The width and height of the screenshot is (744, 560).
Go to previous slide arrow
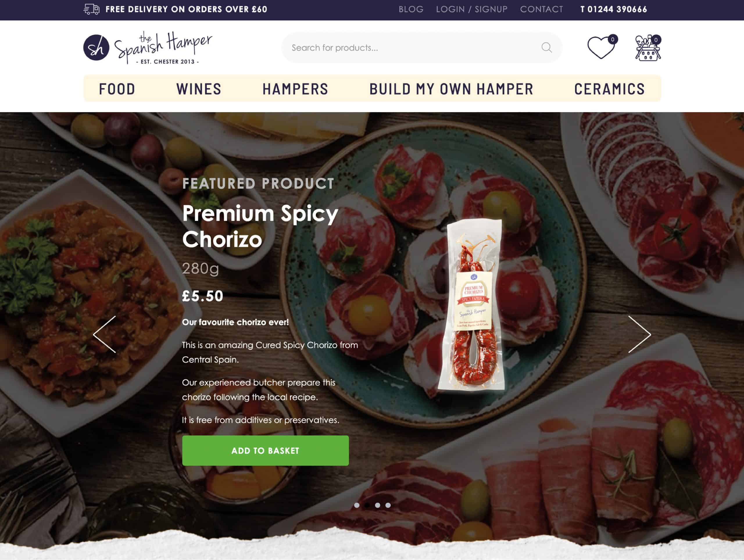coord(105,334)
